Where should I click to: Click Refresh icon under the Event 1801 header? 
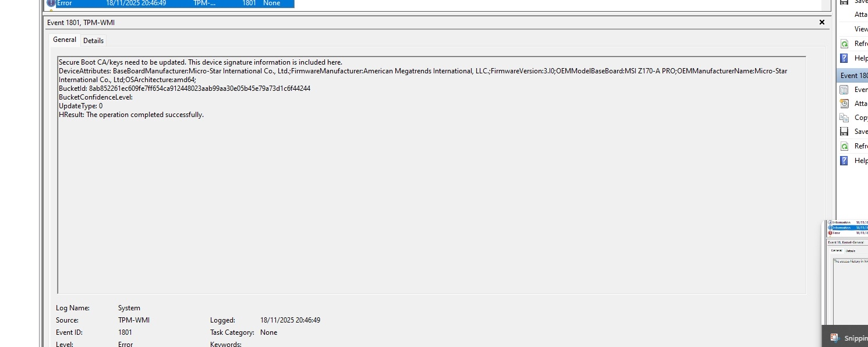click(844, 146)
